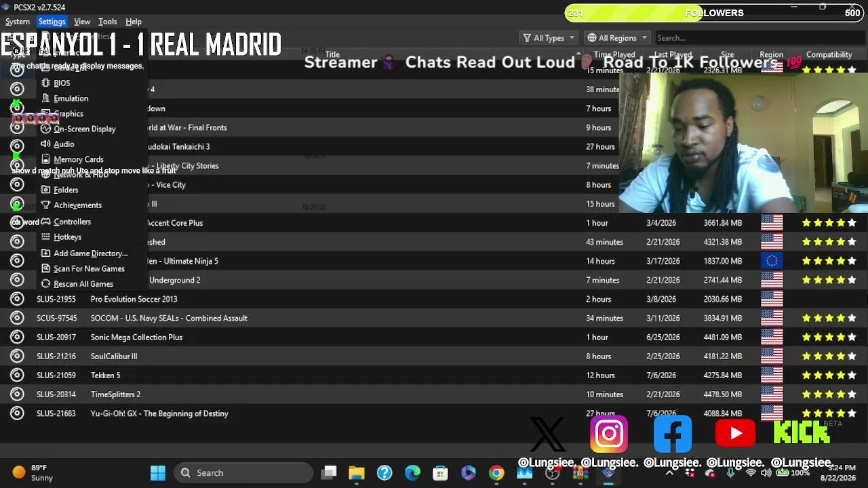Click the disc icon for Tekken 5
Screen dimensions: 868x488
tap(17, 375)
